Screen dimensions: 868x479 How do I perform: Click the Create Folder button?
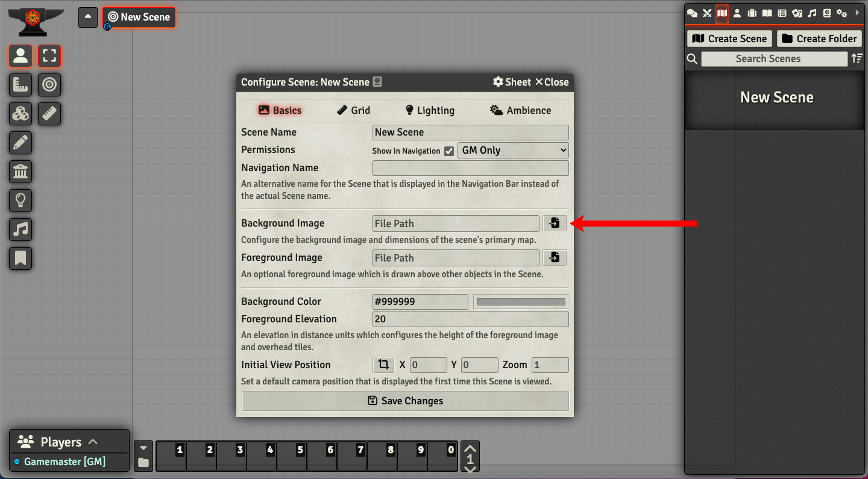click(819, 38)
